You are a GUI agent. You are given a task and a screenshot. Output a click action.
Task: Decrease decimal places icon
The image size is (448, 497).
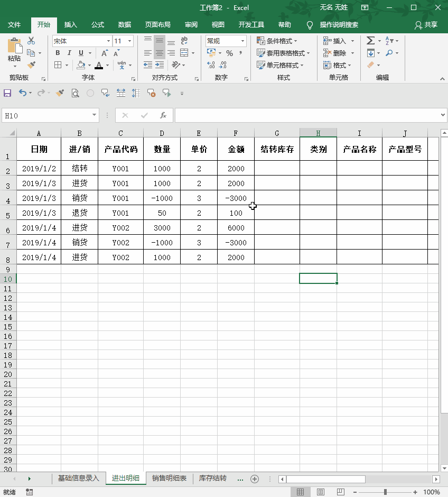223,65
